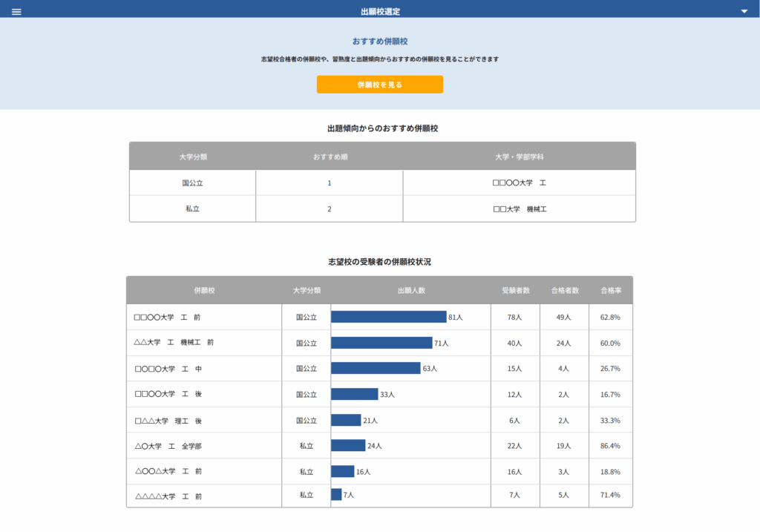This screenshot has height=532, width=760.
Task: Select the □△△大学 理工 後 row
Action: (x=379, y=420)
